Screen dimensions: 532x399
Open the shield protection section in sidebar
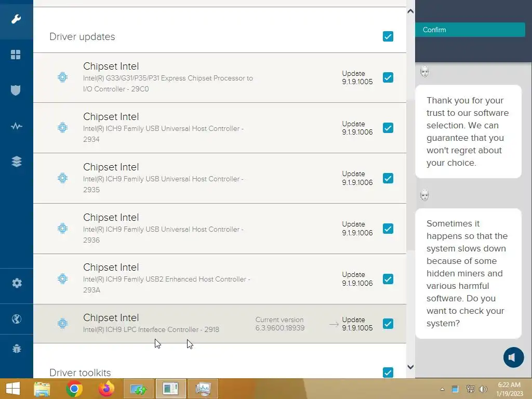point(16,90)
